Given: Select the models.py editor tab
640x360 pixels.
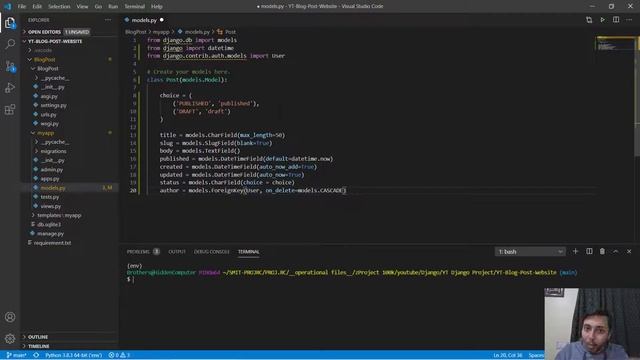Looking at the screenshot, I should coord(144,20).
